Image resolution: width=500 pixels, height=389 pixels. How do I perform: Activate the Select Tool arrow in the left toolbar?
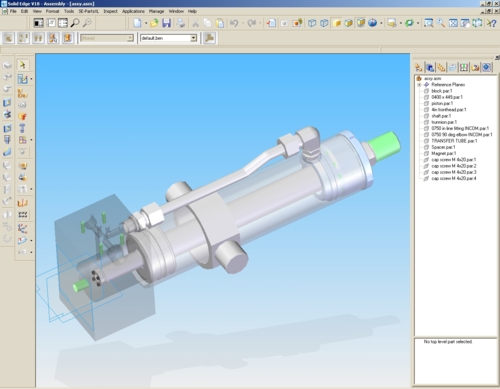[x=23, y=65]
